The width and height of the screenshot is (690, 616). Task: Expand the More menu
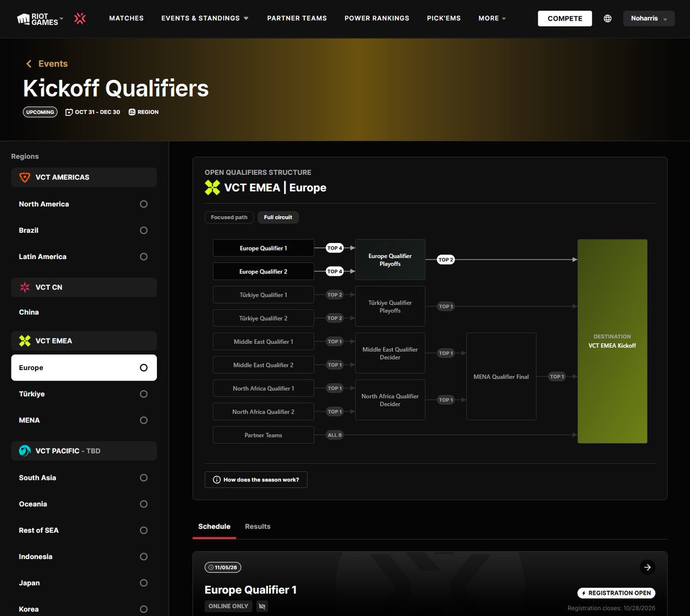pyautogui.click(x=492, y=18)
